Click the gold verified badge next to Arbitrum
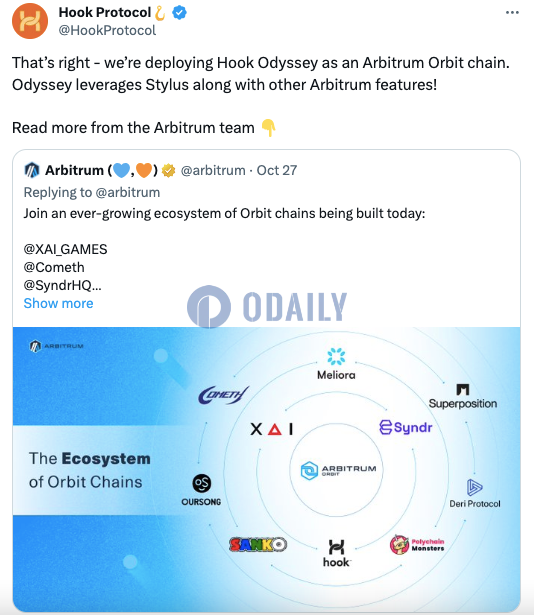Viewport: 534px width, 615px height. coord(168,171)
